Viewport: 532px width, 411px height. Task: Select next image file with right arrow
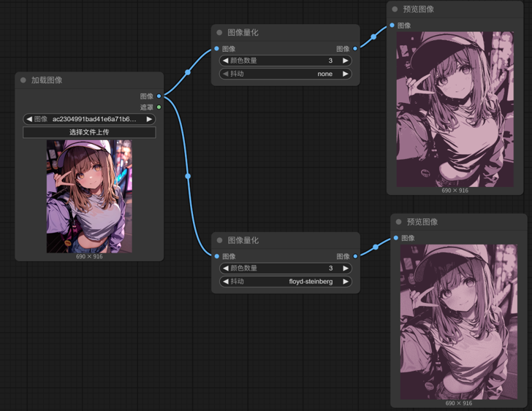149,119
